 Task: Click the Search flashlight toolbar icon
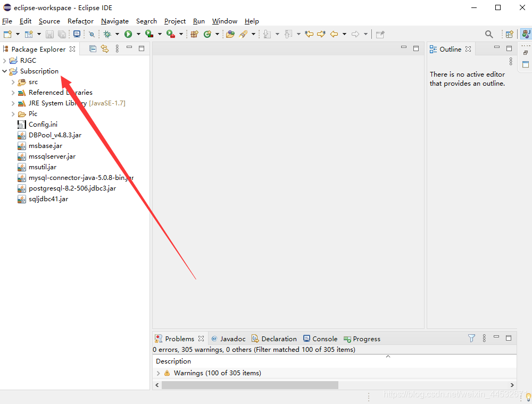(243, 34)
